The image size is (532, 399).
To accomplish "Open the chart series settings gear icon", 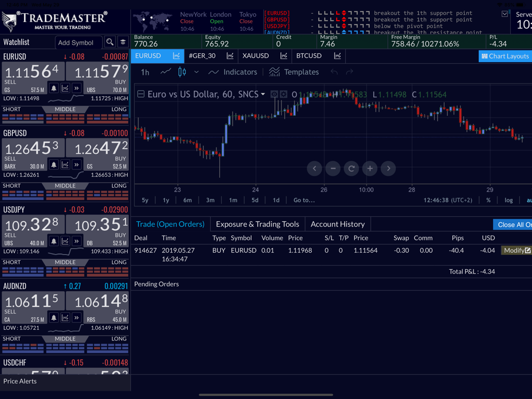I will tap(284, 94).
